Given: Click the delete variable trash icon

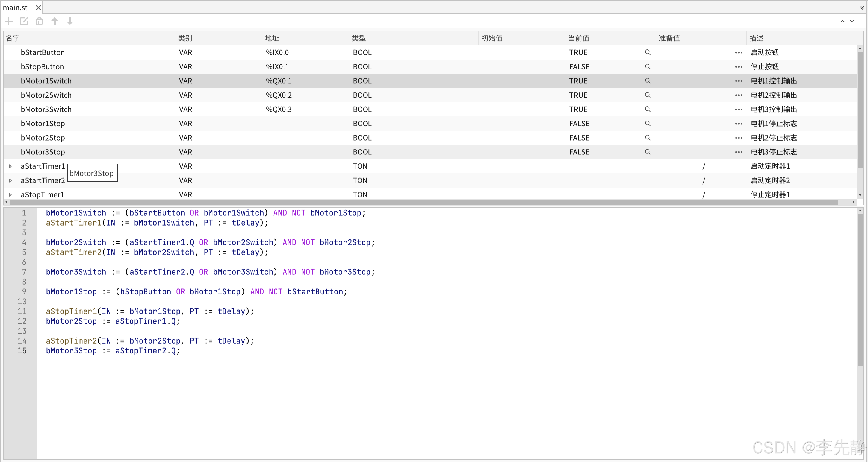Looking at the screenshot, I should click(39, 21).
